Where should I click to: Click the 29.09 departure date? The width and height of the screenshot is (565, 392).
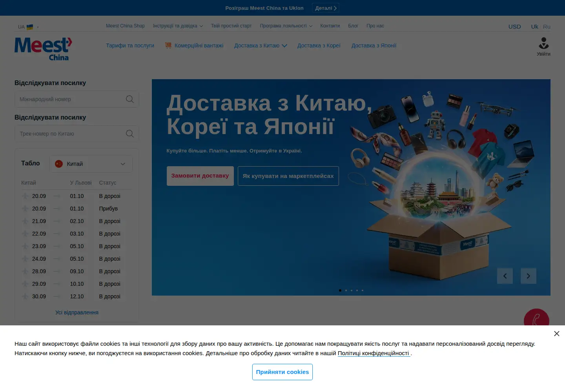click(x=39, y=284)
